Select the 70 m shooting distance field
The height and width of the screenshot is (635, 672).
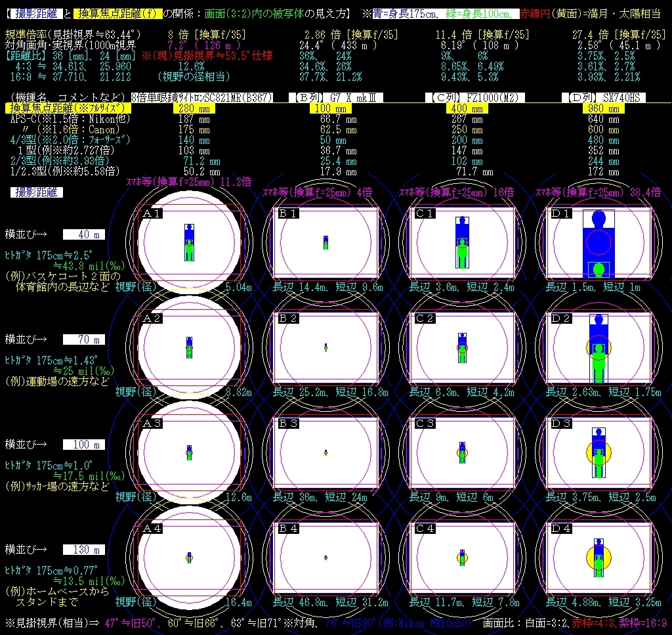coord(84,339)
